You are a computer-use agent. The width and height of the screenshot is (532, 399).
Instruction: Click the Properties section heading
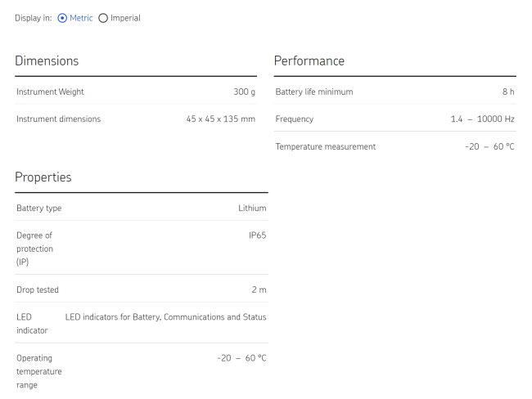click(43, 177)
